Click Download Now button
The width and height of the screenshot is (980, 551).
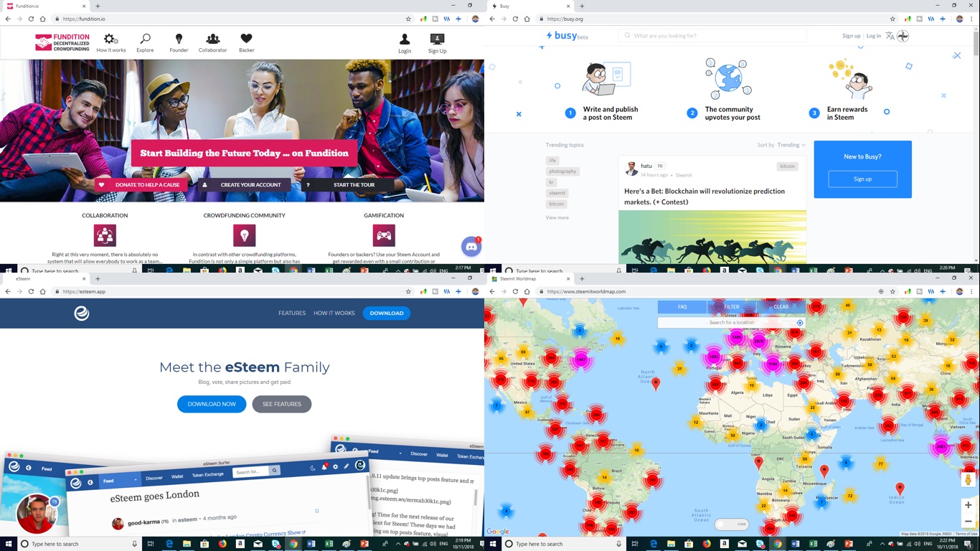[212, 404]
